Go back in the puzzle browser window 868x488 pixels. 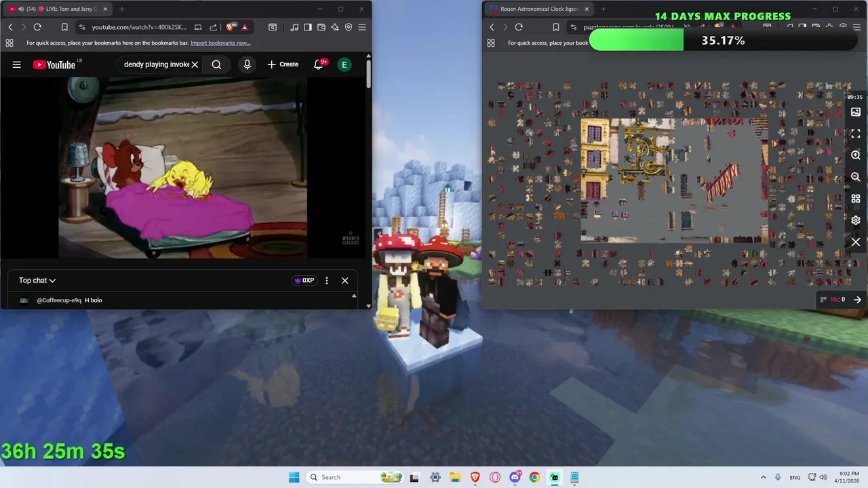[492, 27]
